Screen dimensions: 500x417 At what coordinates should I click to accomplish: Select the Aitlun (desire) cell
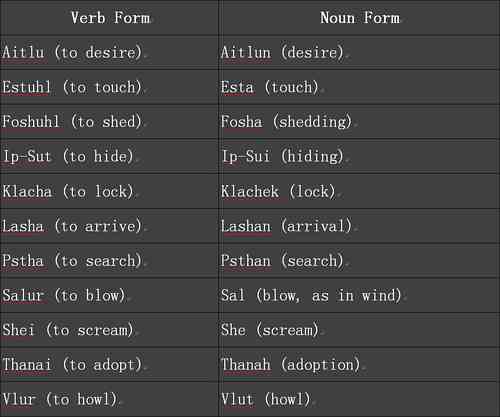pyautogui.click(x=359, y=52)
